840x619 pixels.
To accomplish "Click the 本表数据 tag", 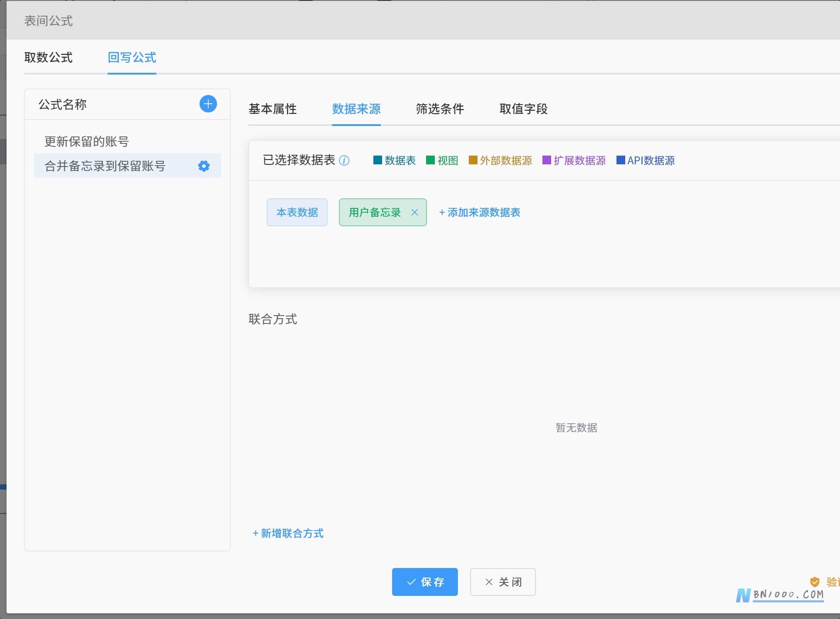I will coord(297,212).
